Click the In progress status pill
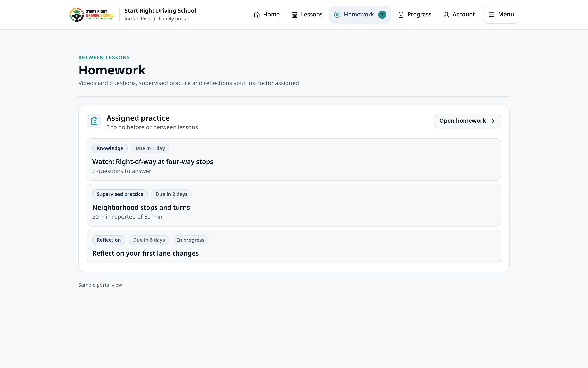The height and width of the screenshot is (368, 588). pyautogui.click(x=190, y=240)
